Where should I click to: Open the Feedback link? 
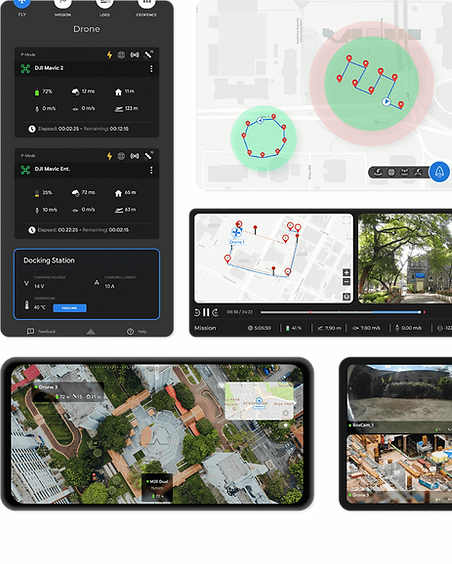41,331
